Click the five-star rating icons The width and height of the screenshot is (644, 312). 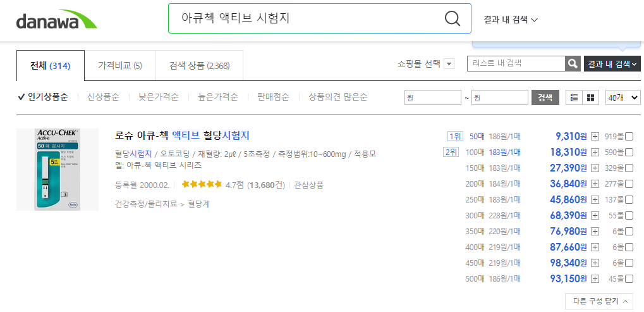point(202,184)
